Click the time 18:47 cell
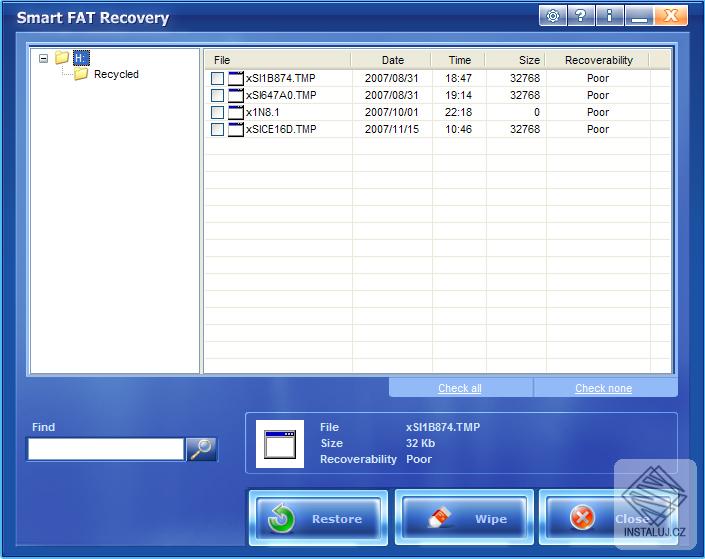This screenshot has height=559, width=705. click(x=458, y=78)
